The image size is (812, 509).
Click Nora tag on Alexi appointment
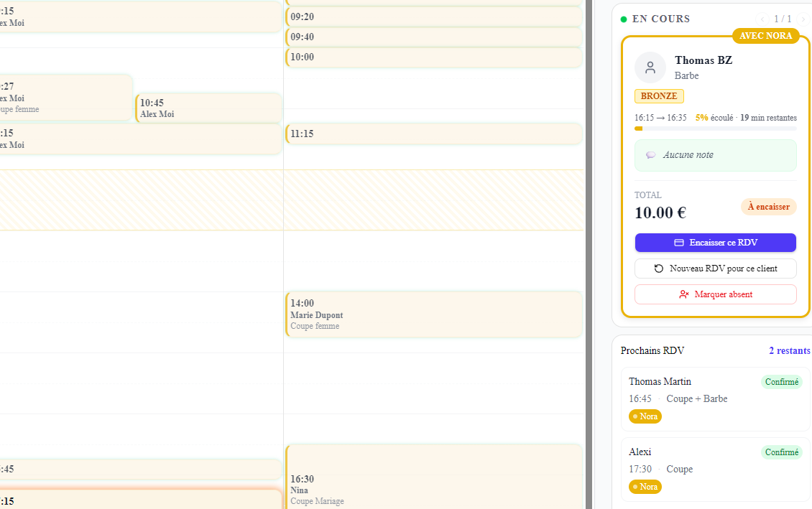point(645,487)
